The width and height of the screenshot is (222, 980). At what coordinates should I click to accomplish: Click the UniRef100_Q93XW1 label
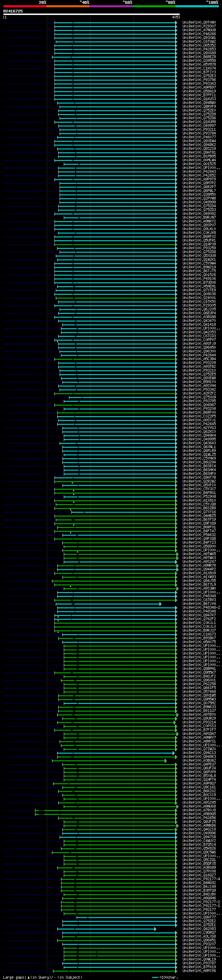tap(199, 38)
